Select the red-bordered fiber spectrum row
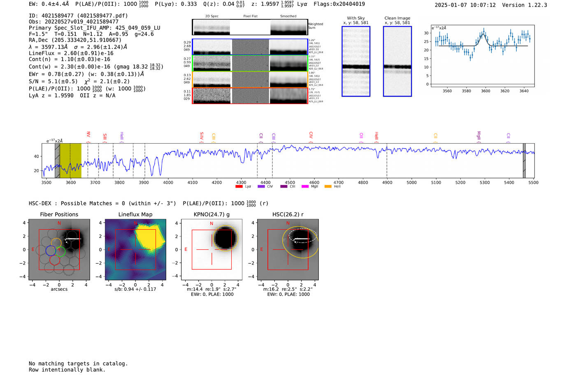Screen dimensions: 576x392 click(250, 95)
